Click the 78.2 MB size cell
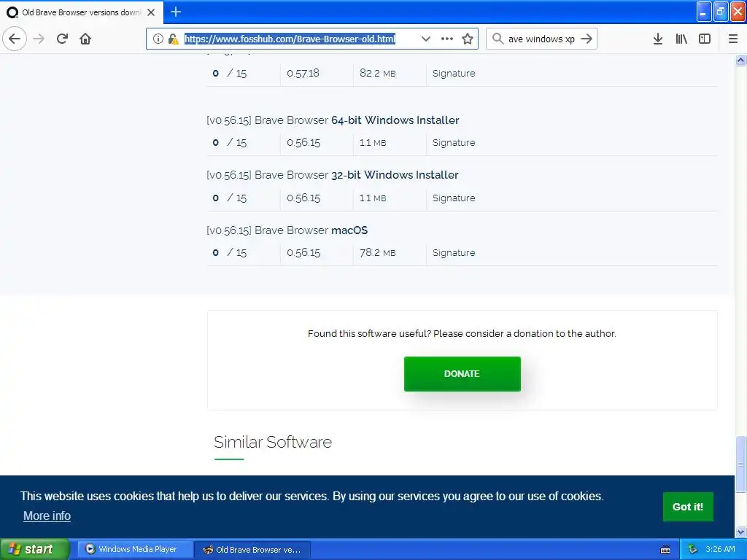This screenshot has height=560, width=747. [377, 252]
